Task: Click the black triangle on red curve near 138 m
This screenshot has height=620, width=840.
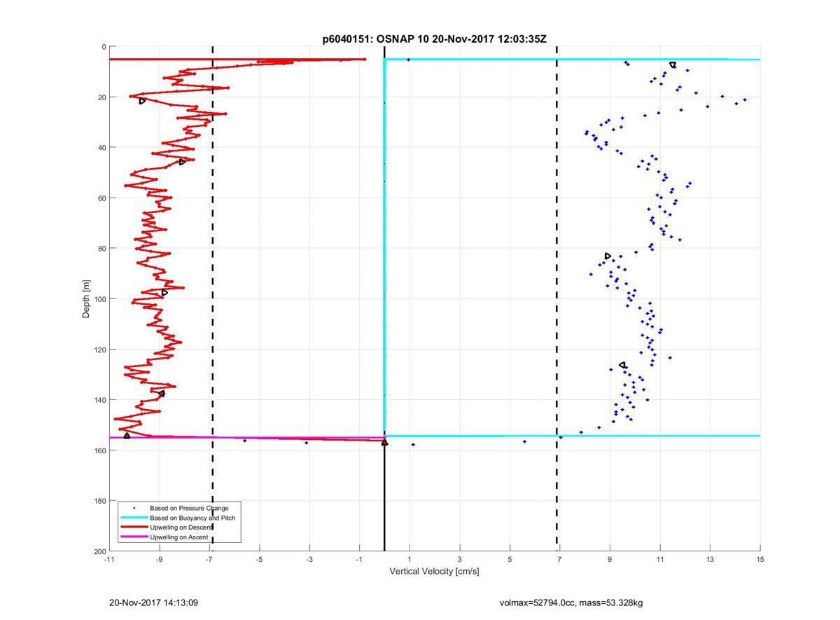Action: [162, 394]
